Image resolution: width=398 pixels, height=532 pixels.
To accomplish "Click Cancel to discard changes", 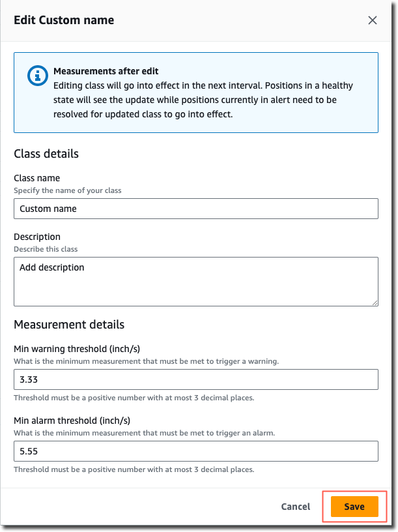I will pos(295,507).
